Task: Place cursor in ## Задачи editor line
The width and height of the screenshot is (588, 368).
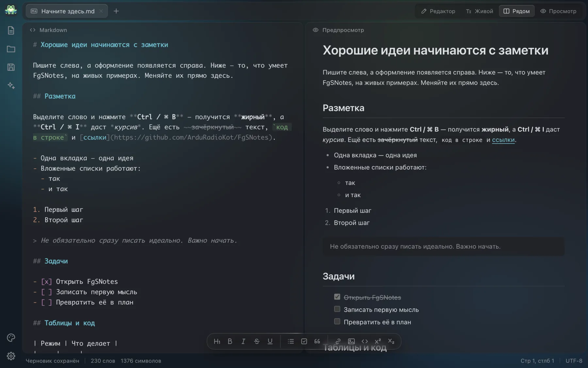Action: pyautogui.click(x=51, y=261)
